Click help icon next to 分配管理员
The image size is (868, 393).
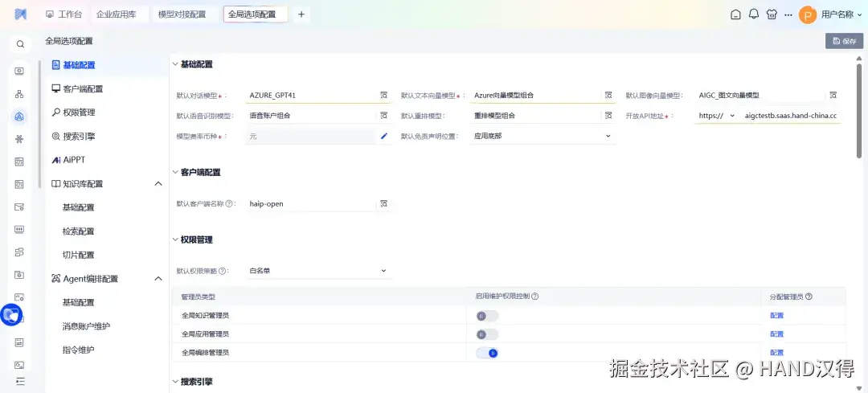[809, 297]
